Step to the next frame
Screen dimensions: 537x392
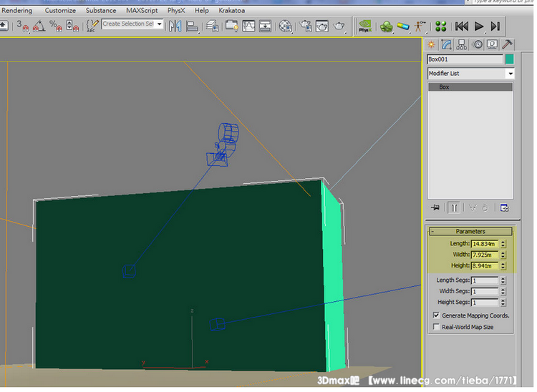pyautogui.click(x=495, y=26)
